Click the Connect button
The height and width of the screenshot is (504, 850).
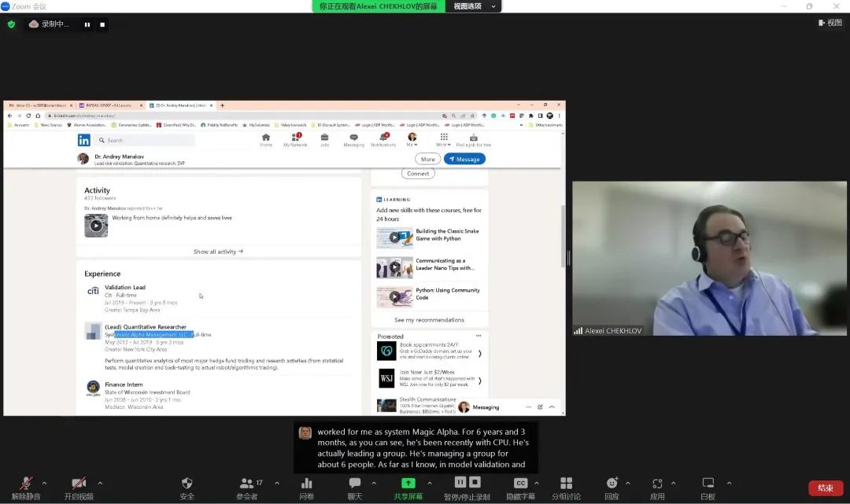[x=418, y=174]
